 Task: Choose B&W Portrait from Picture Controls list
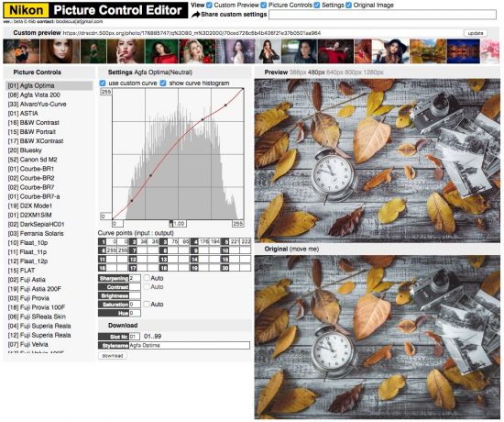32,132
